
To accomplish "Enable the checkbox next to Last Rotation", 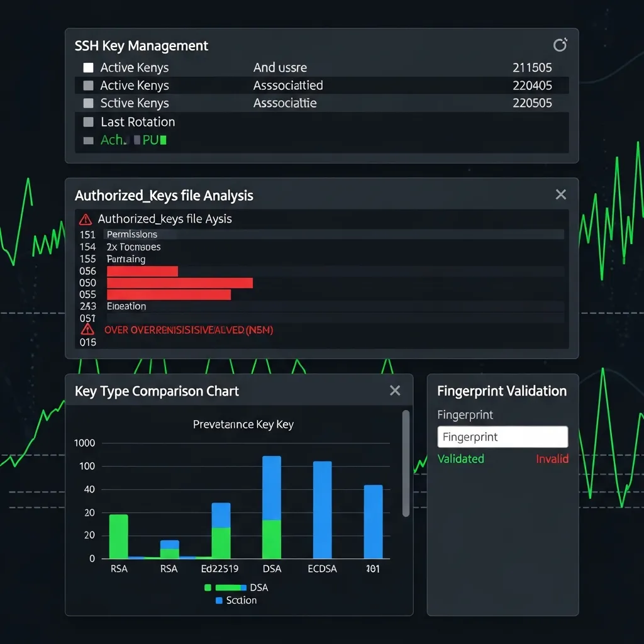I will 88,122.
